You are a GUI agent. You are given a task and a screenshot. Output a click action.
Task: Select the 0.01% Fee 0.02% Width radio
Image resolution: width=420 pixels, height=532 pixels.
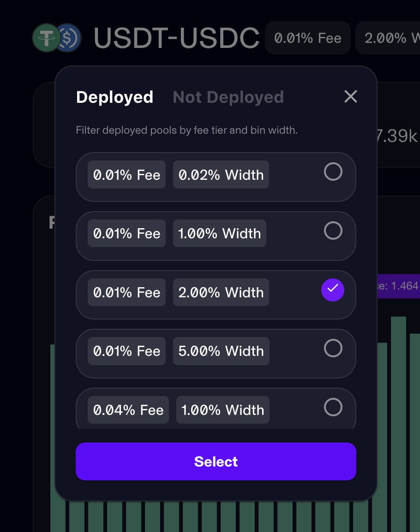[x=333, y=172]
